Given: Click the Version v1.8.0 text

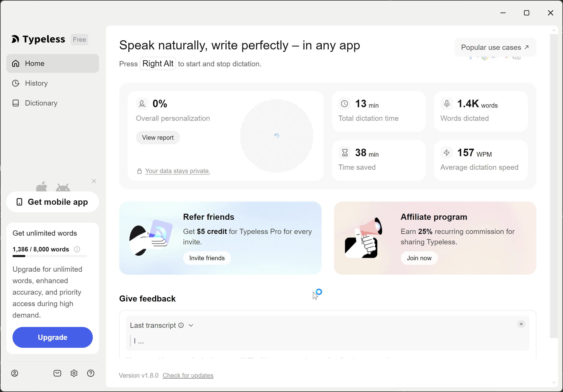Looking at the screenshot, I should 138,376.
